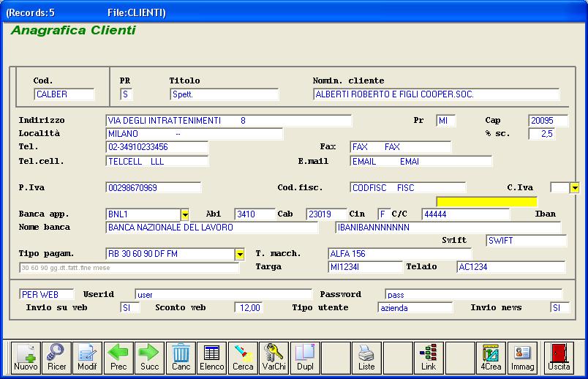Click the Telaio field AC1234

click(x=510, y=267)
